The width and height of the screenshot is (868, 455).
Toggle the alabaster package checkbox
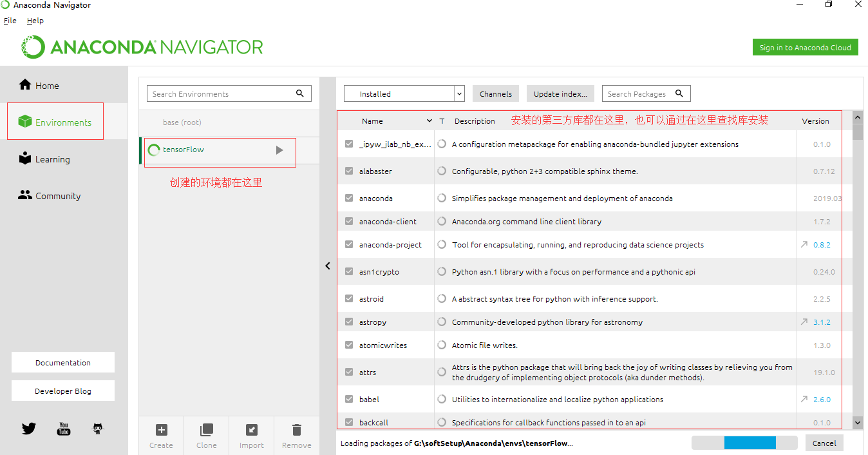click(x=349, y=171)
